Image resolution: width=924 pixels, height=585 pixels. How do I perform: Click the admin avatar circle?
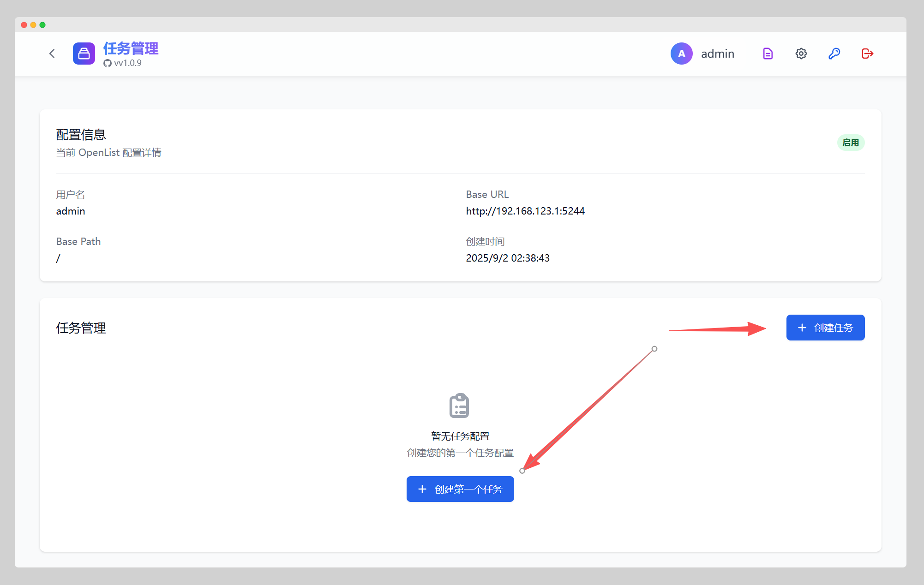pos(681,54)
